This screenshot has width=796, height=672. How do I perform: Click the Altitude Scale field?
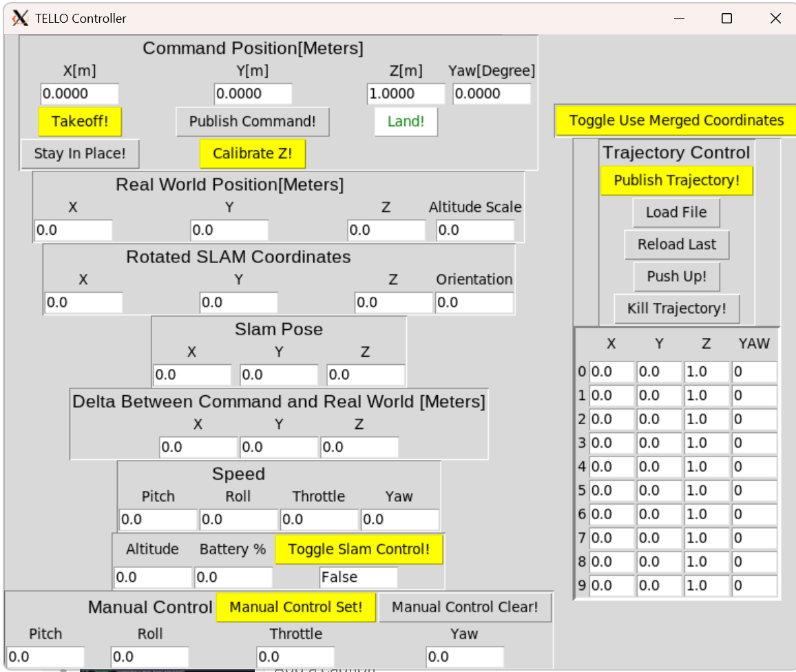click(x=475, y=230)
